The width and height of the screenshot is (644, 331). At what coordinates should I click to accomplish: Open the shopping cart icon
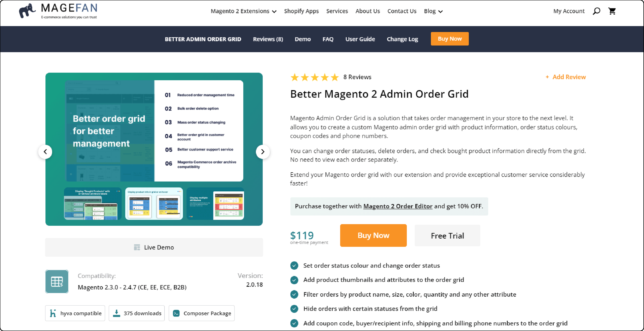[612, 11]
